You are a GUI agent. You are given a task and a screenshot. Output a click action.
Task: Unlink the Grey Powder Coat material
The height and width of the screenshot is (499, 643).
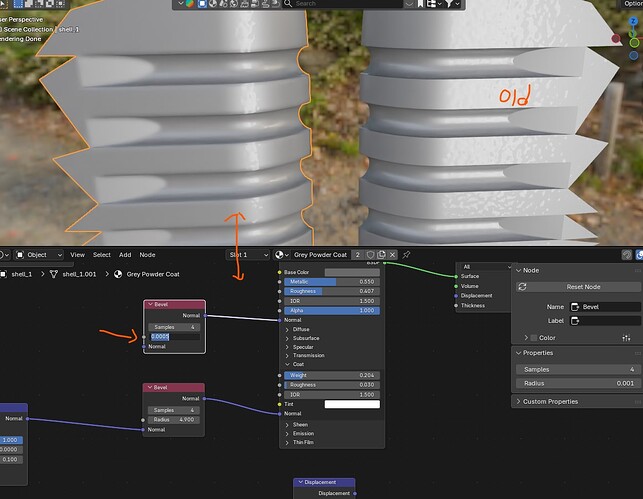pyautogui.click(x=392, y=255)
